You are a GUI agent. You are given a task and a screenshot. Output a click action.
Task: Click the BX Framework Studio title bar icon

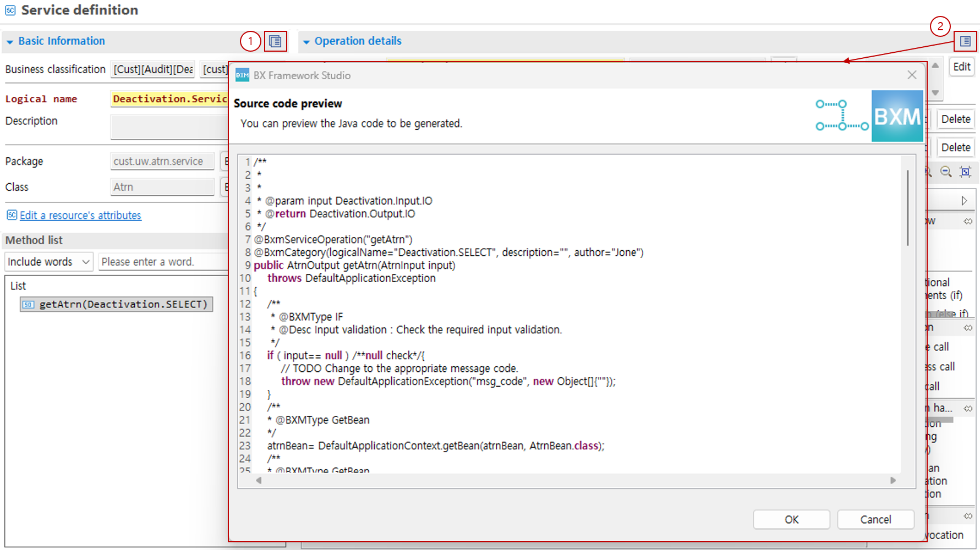(242, 75)
